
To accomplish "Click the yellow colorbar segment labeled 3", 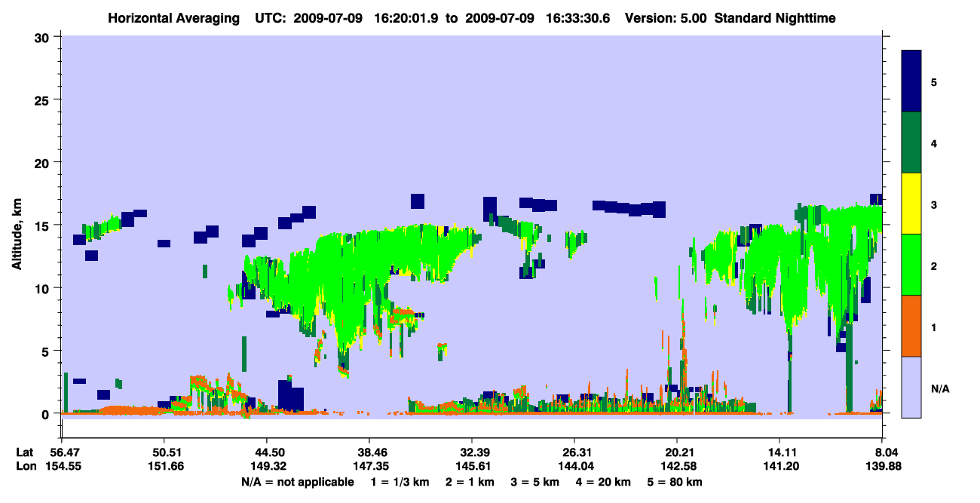I will point(911,204).
